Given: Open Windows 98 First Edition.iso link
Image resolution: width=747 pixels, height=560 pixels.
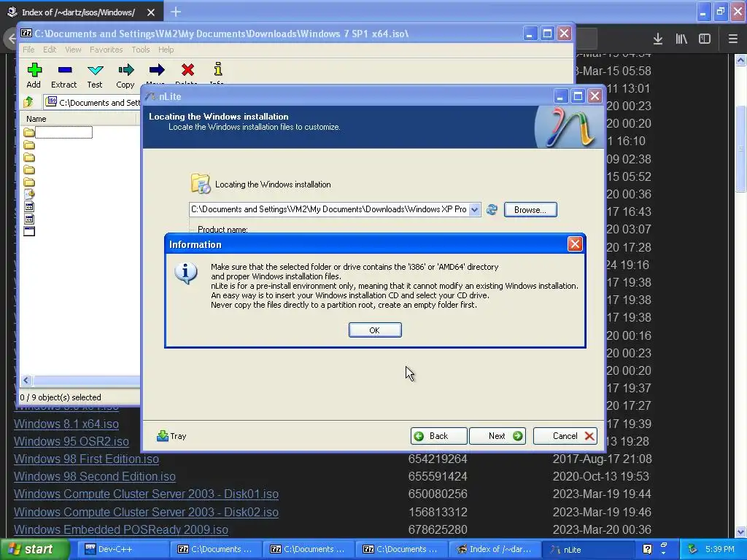Looking at the screenshot, I should click(86, 459).
